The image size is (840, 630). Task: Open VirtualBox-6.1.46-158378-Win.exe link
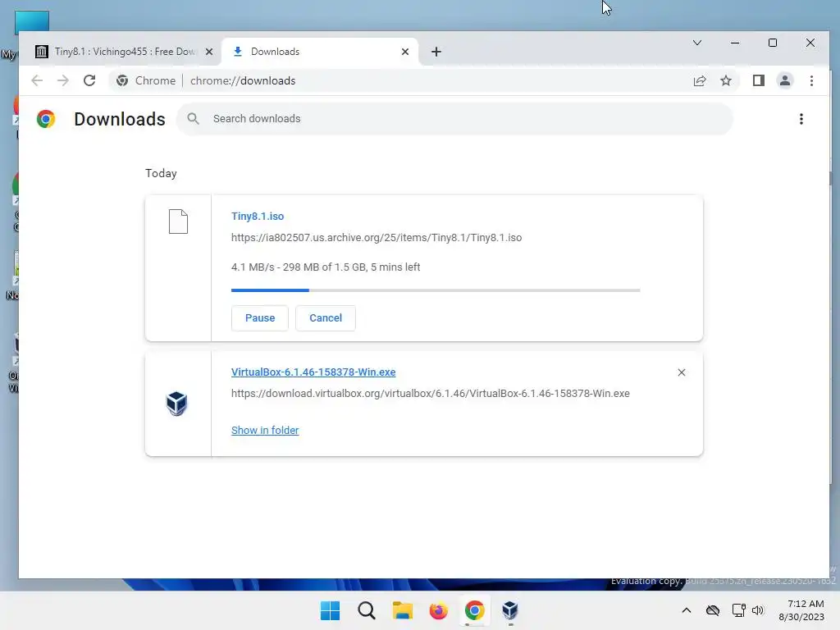313,372
